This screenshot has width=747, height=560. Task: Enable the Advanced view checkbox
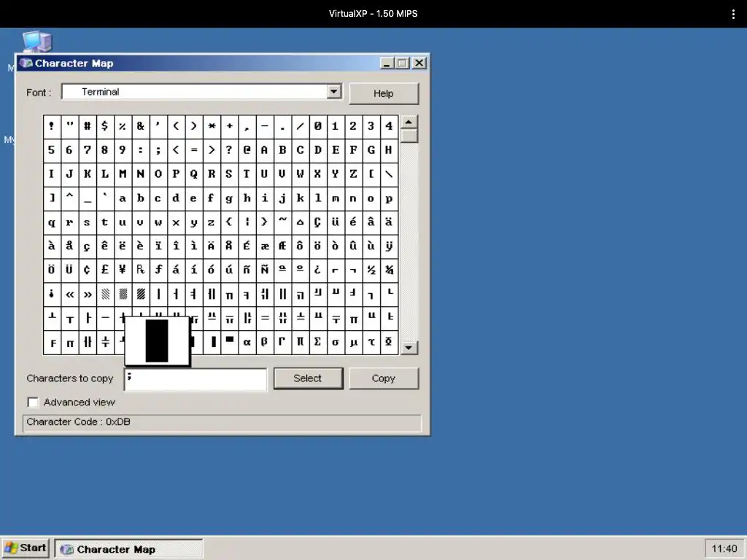33,402
